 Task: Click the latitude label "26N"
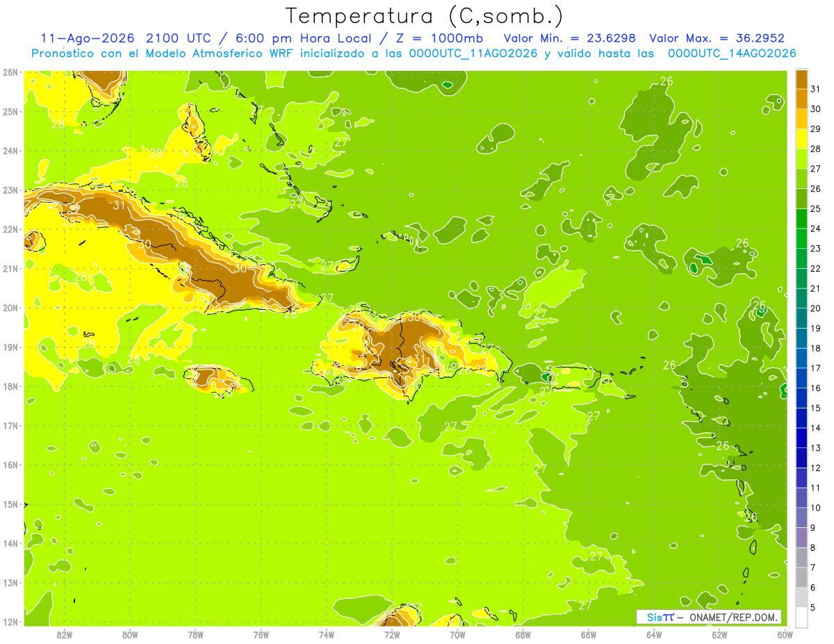[x=10, y=72]
